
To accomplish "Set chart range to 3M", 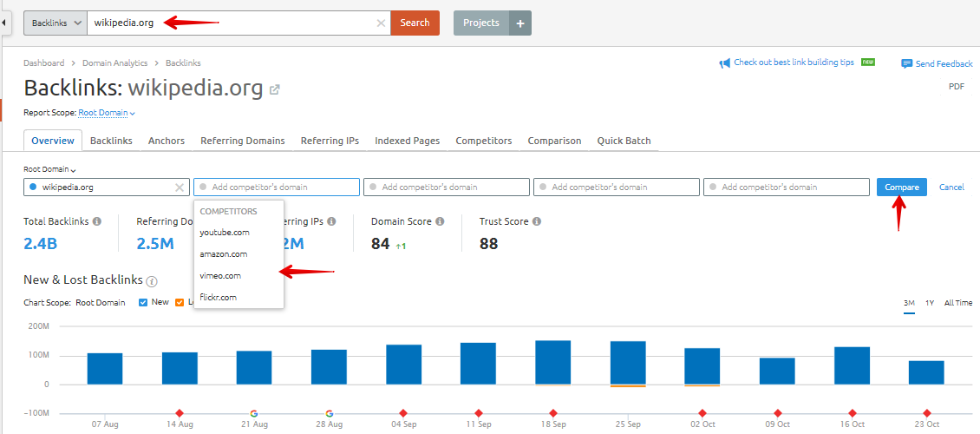I will pyautogui.click(x=910, y=303).
